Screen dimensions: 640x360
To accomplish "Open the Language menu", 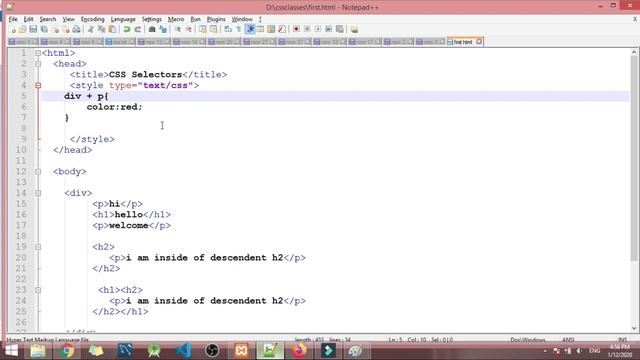I will (123, 19).
